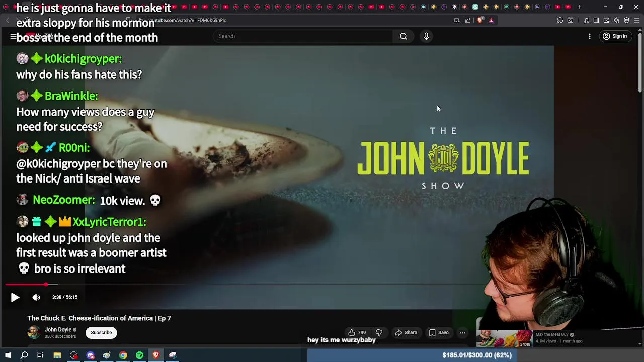Viewport: 644px width, 362px height.
Task: Click the red video progress bar scrubber
Action: pos(46,285)
